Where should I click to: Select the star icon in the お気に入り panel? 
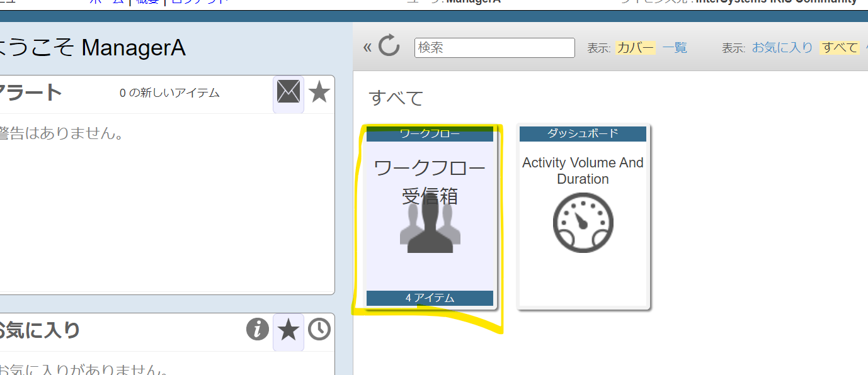[288, 330]
